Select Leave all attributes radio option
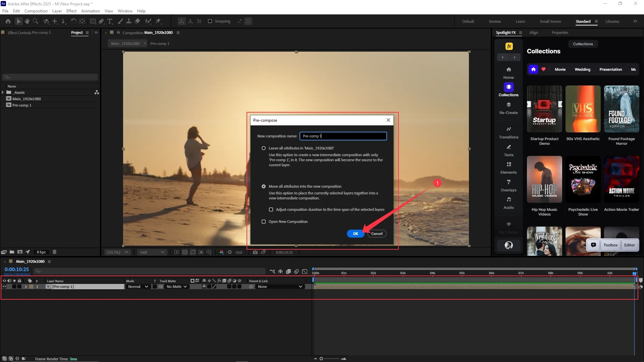644x362 pixels. coord(264,148)
